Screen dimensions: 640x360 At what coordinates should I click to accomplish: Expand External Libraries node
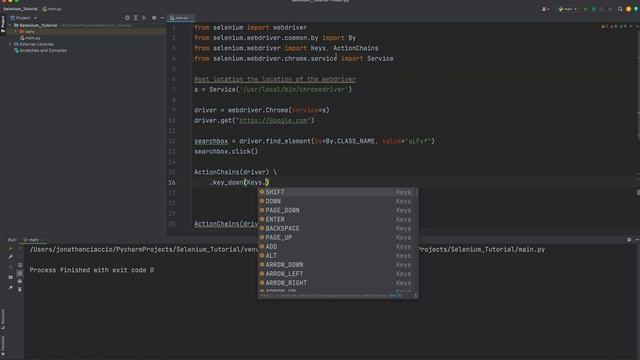[x=11, y=44]
